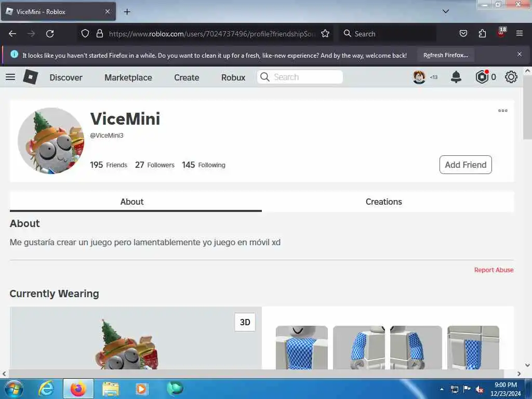
Task: Open the blue checkered torso item thumbnail
Action: (x=302, y=347)
